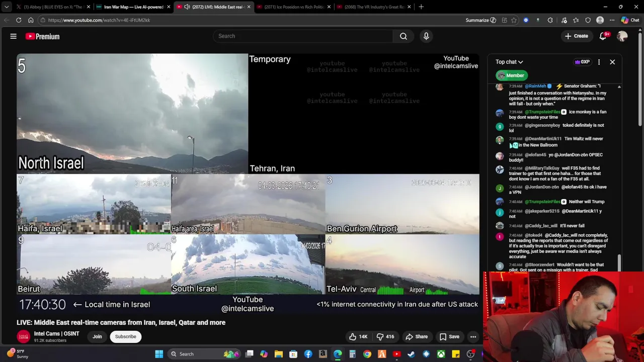Close the live chat panel
Image resolution: width=644 pixels, height=362 pixels.
tap(612, 62)
